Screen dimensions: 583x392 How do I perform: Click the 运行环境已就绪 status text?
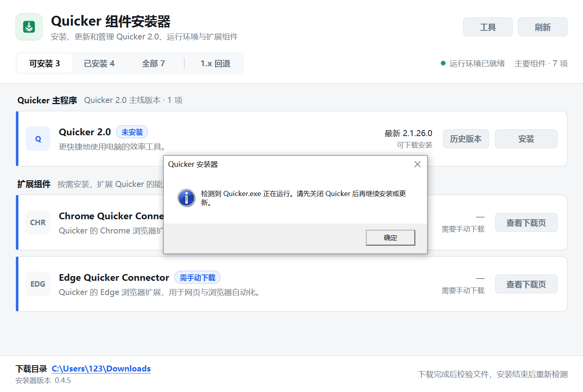477,63
